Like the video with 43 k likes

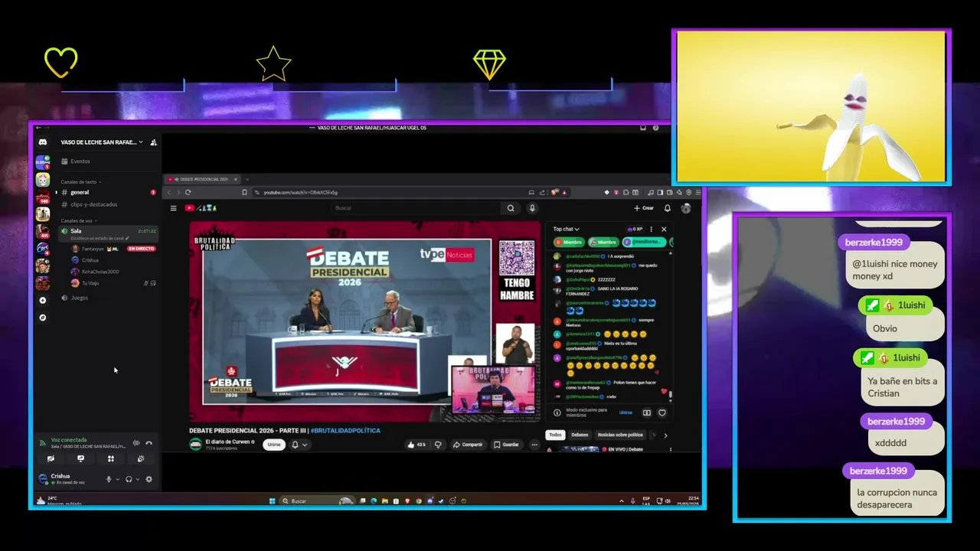tap(417, 445)
